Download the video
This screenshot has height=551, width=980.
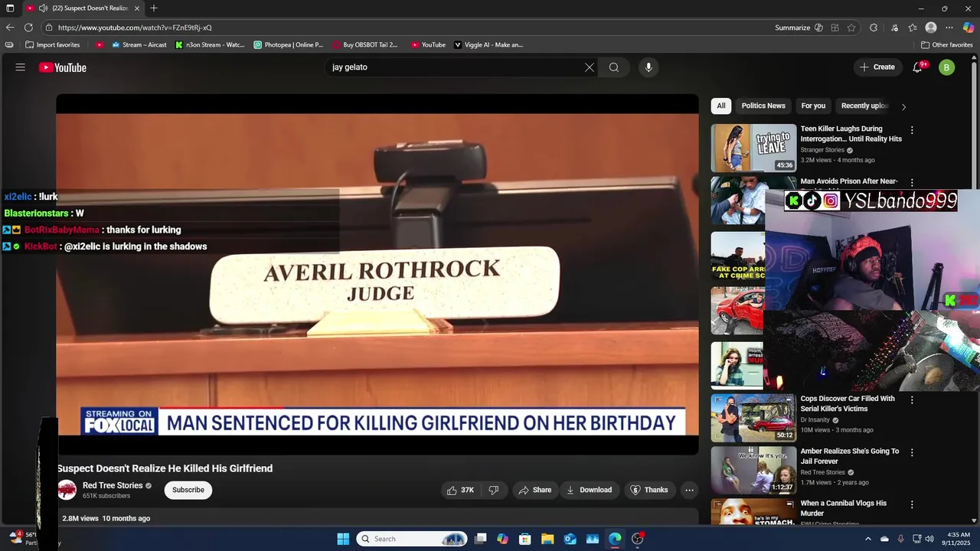coord(589,490)
